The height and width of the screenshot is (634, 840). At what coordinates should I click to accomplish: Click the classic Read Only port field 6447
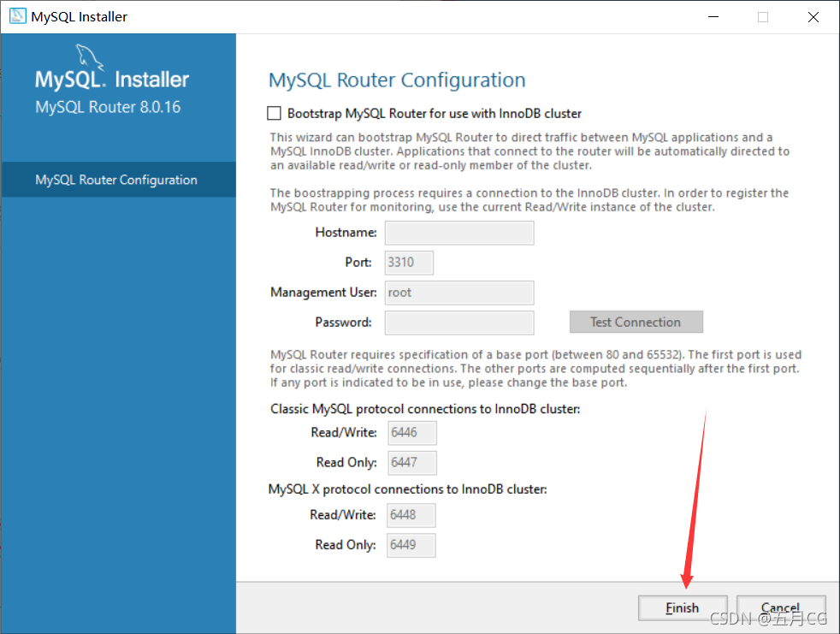click(x=412, y=463)
